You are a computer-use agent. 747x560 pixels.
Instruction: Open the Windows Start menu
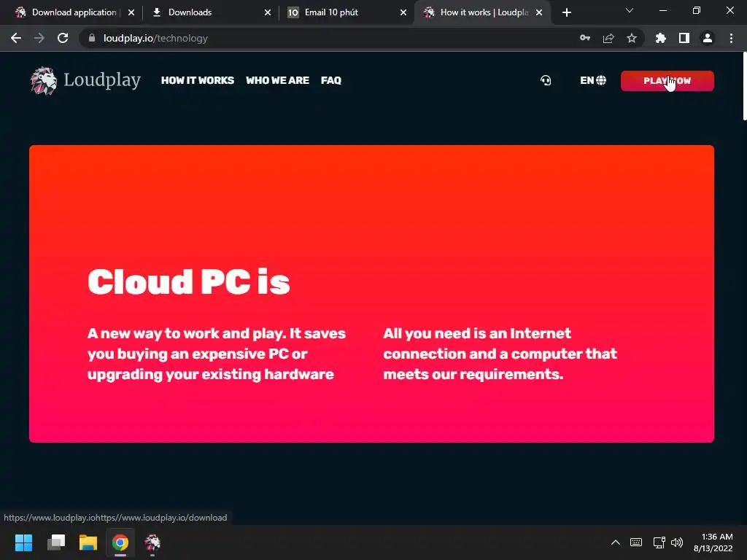coord(23,542)
